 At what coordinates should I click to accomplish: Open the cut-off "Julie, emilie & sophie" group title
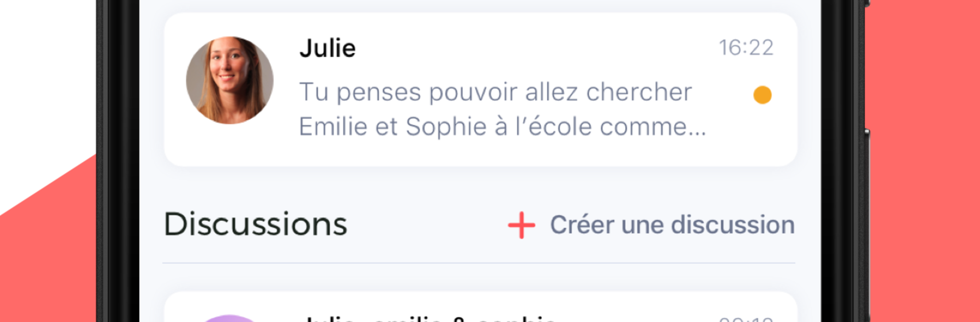click(429, 319)
